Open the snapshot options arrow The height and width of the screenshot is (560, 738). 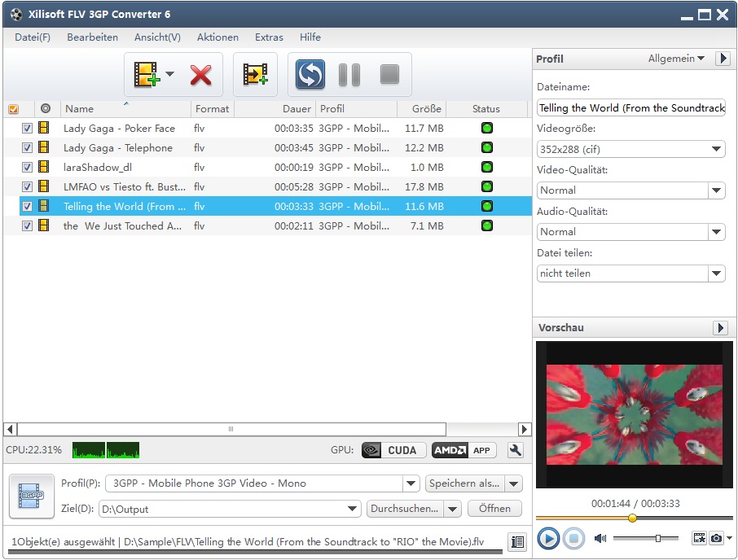[729, 538]
